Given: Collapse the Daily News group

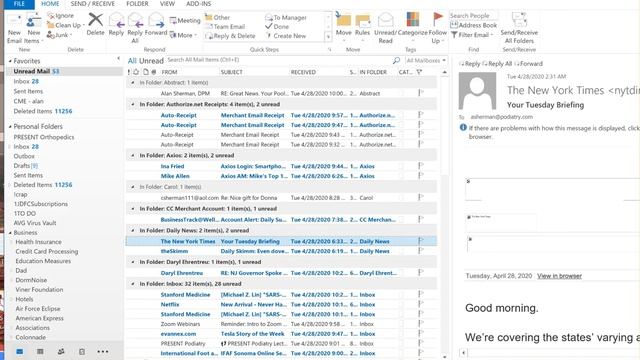Looking at the screenshot, I should click(133, 231).
